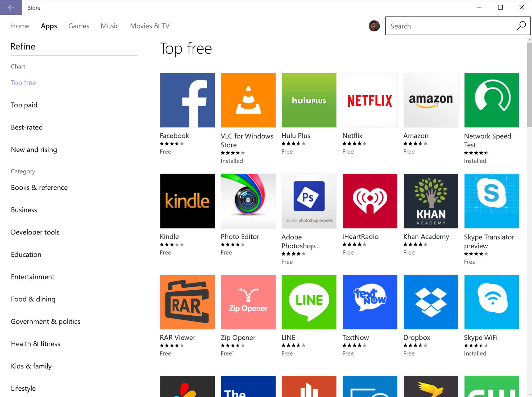The height and width of the screenshot is (397, 532).
Task: Choose the Kids & family category
Action: tap(31, 366)
